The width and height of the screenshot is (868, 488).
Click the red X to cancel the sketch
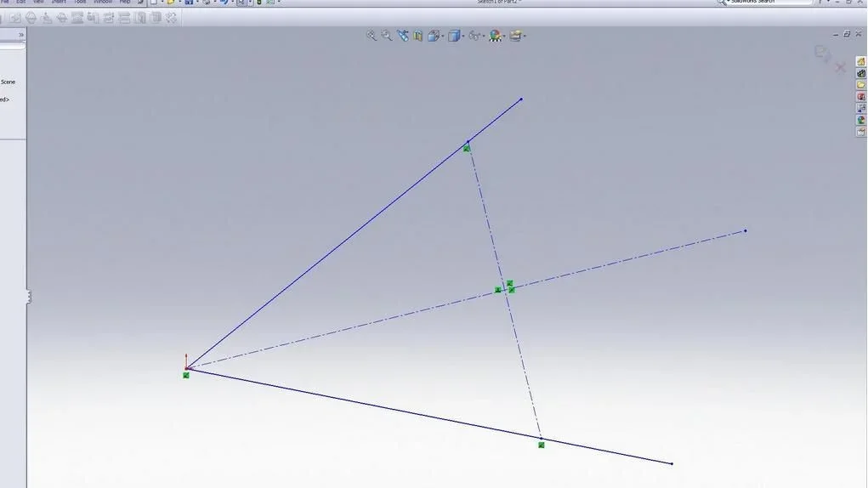coord(840,67)
